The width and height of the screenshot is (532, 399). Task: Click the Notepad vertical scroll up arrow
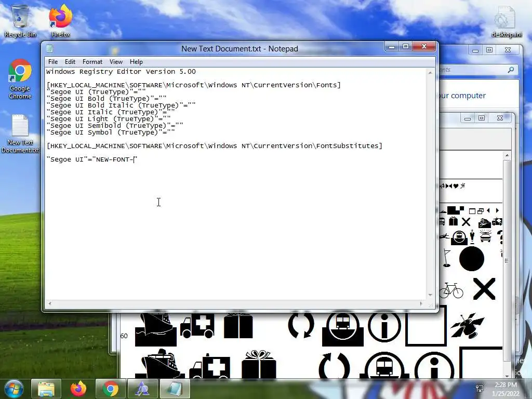[x=430, y=73]
